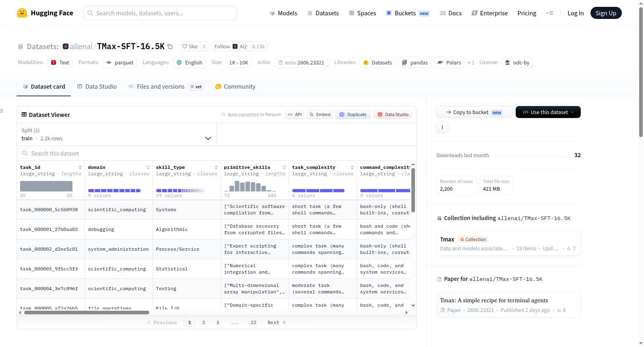Sort by the skill_type column
The image size is (644, 347).
tap(216, 167)
